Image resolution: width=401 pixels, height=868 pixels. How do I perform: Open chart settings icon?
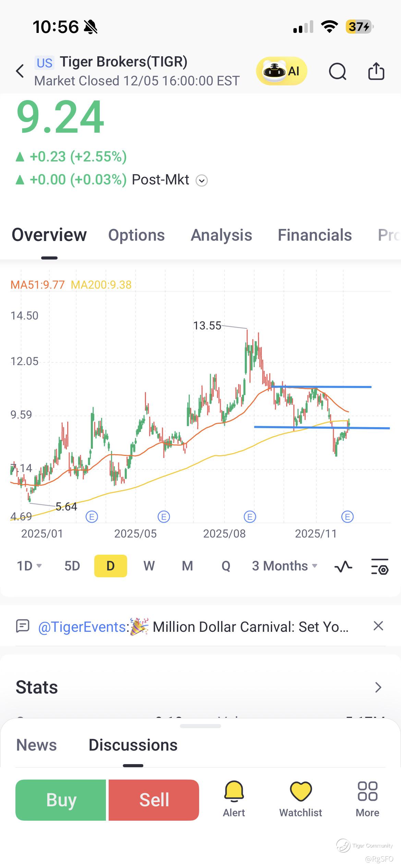(x=380, y=566)
